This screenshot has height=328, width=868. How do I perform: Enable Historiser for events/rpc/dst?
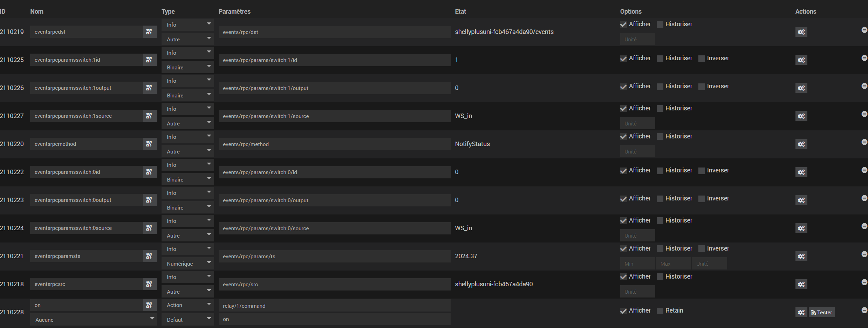pos(660,25)
